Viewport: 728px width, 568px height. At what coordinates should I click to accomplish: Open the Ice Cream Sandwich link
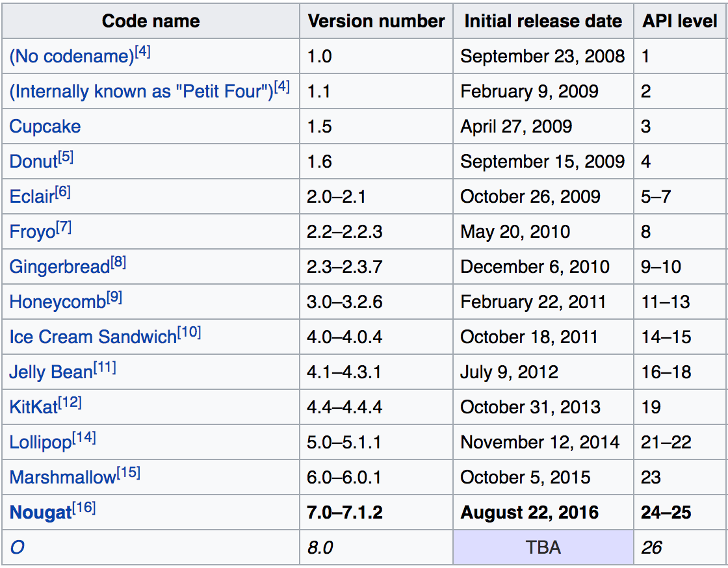click(93, 337)
